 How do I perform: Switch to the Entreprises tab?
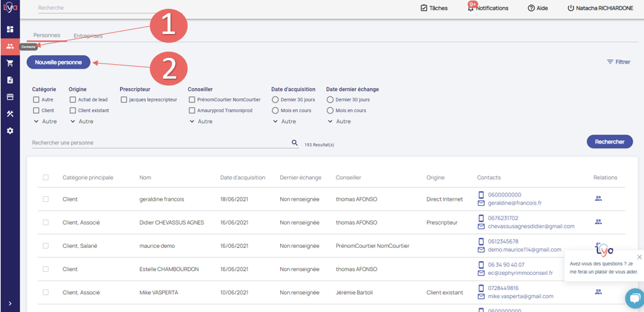(x=88, y=36)
